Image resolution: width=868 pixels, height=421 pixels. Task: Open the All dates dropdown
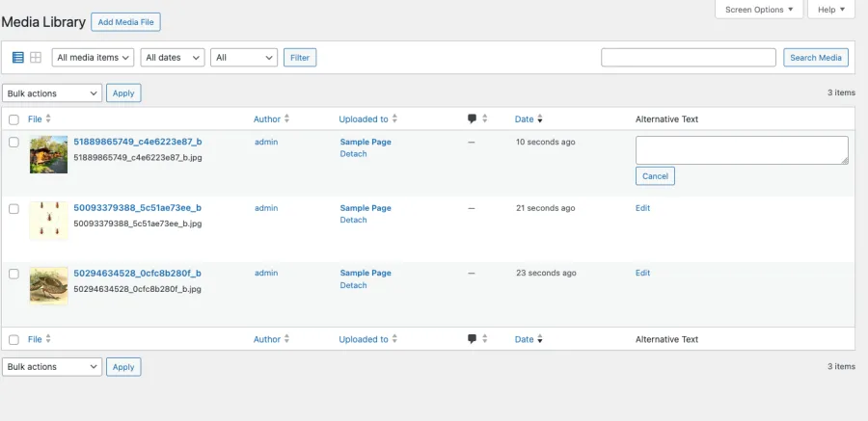click(173, 58)
